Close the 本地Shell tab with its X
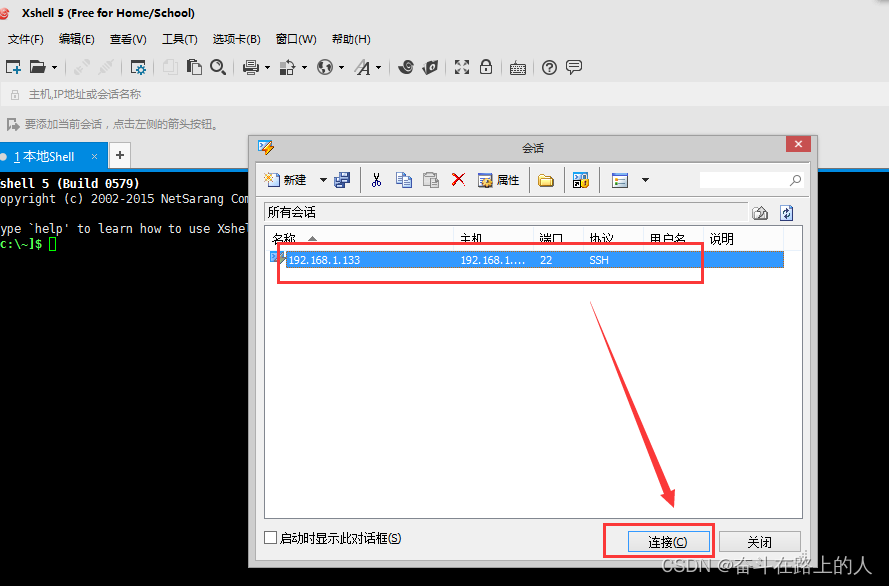 [95, 156]
